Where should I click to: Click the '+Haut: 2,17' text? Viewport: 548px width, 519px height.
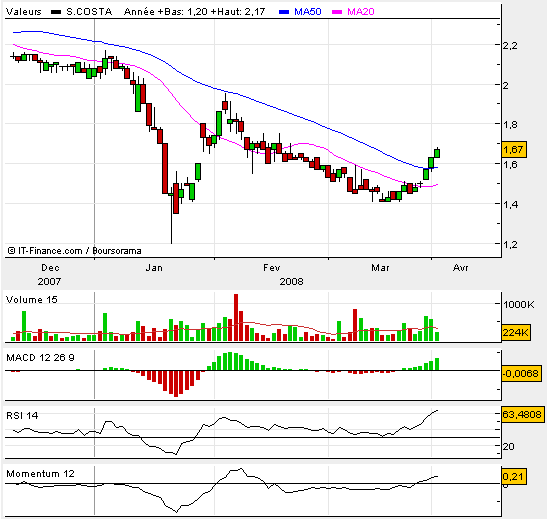point(238,12)
